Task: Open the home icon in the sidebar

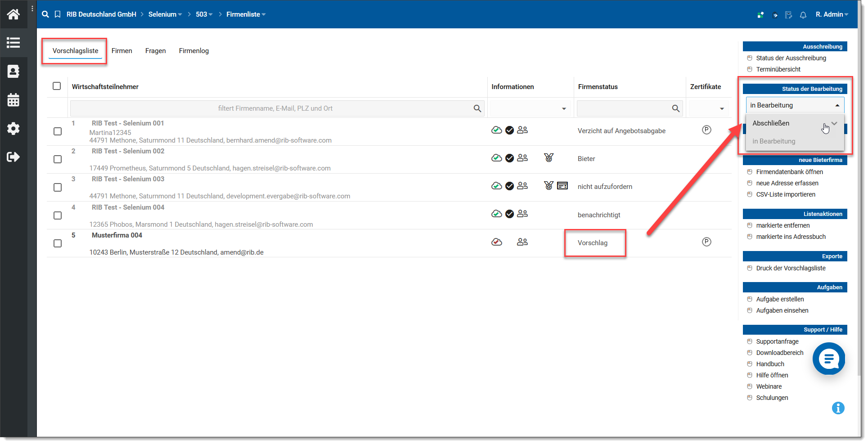Action: (13, 14)
